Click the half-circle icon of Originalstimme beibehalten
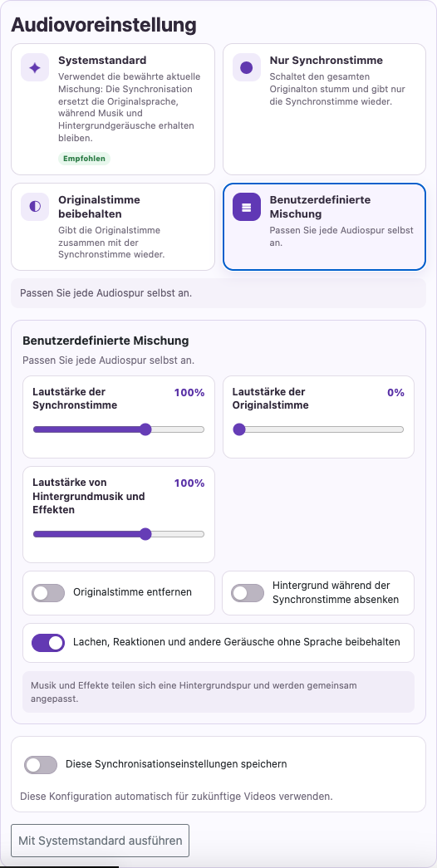This screenshot has height=868, width=437. [x=35, y=207]
